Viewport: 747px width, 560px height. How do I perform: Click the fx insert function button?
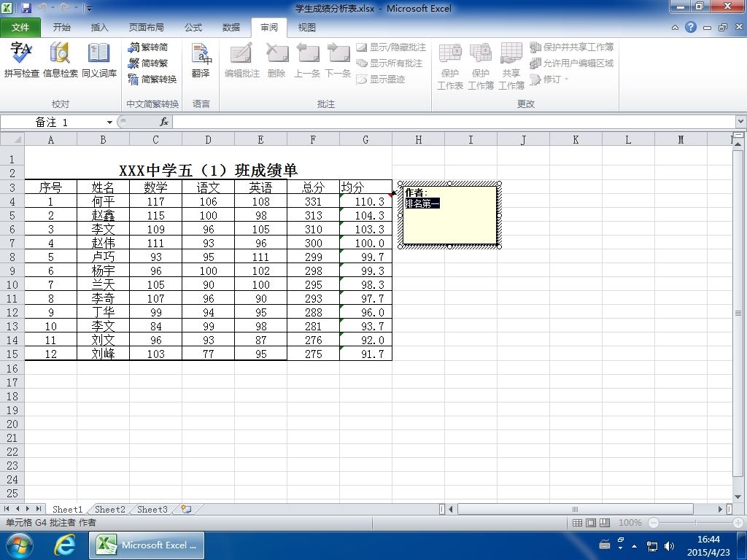click(x=164, y=122)
